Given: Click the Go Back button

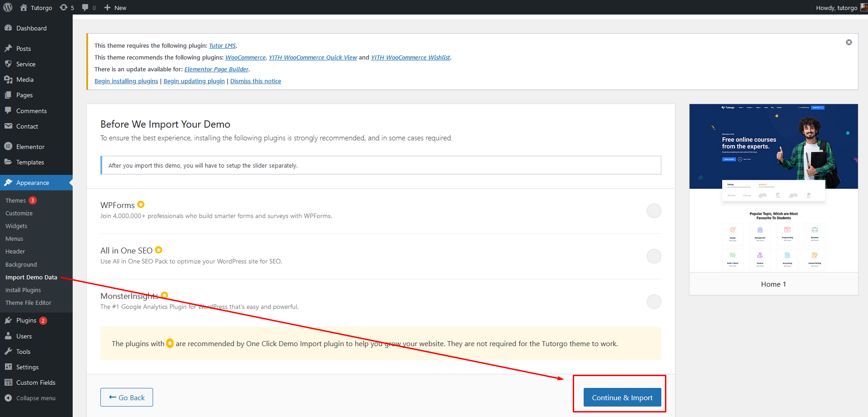Looking at the screenshot, I should pyautogui.click(x=127, y=397).
